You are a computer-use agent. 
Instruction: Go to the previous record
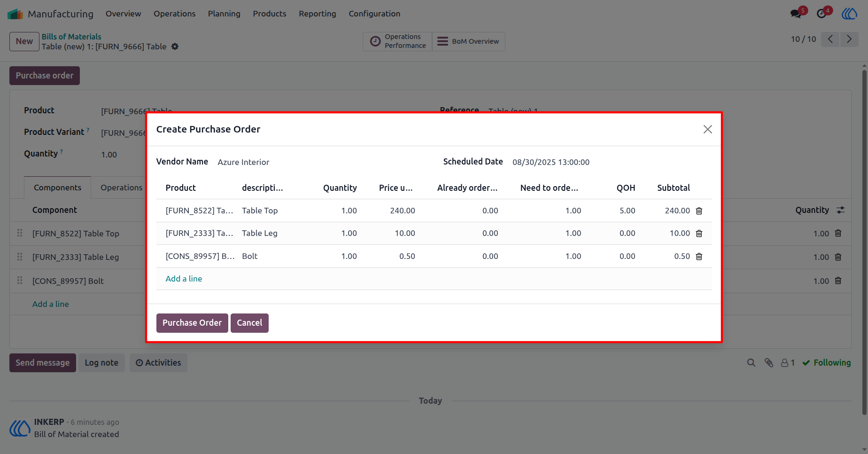[830, 39]
